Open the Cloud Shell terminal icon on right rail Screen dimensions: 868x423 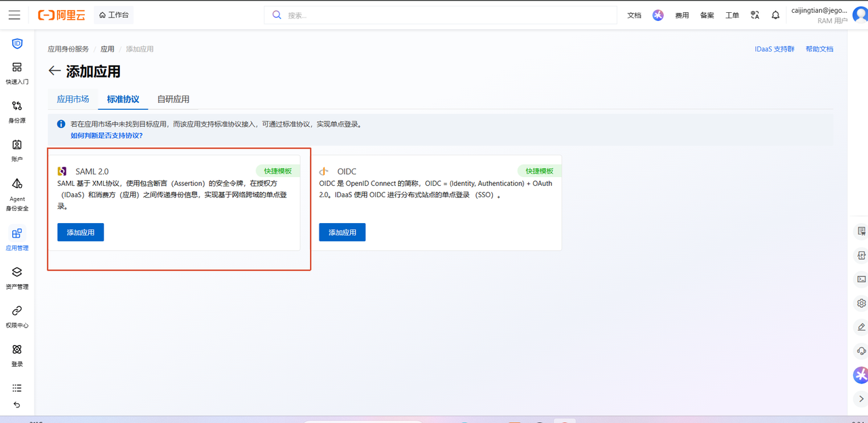pyautogui.click(x=862, y=279)
